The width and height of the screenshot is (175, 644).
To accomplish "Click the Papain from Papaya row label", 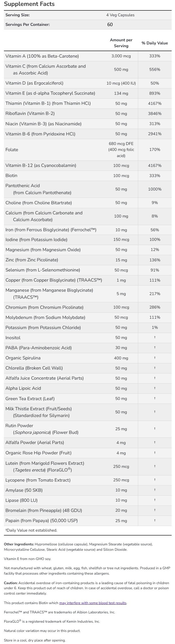I will point(42,521).
